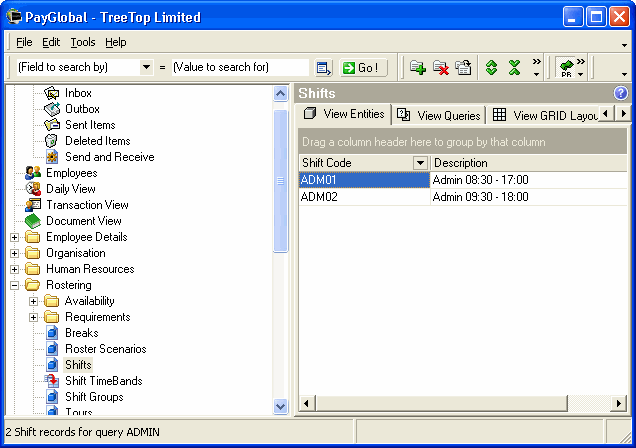This screenshot has width=636, height=448.
Task: Click the green collapse arrows icon
Action: point(515,68)
